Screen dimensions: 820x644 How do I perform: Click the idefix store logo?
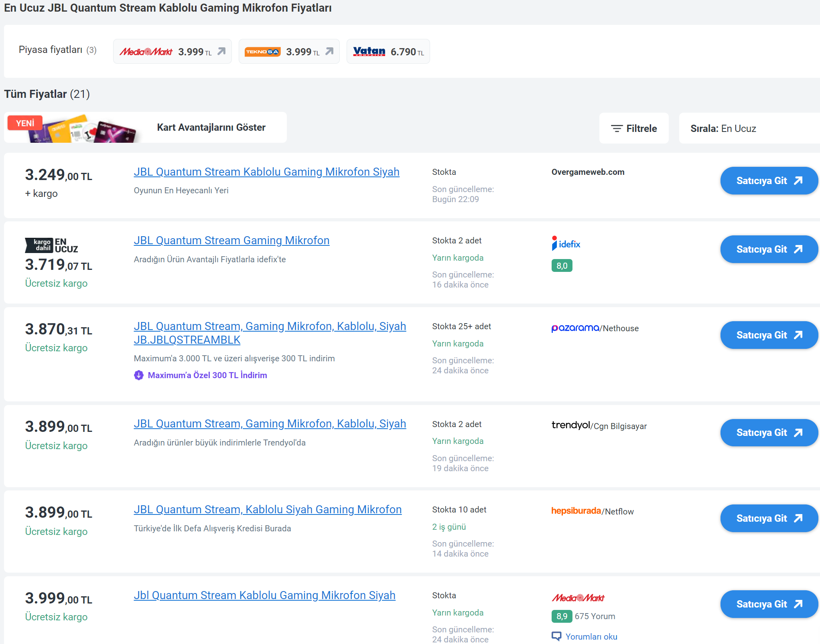(566, 244)
